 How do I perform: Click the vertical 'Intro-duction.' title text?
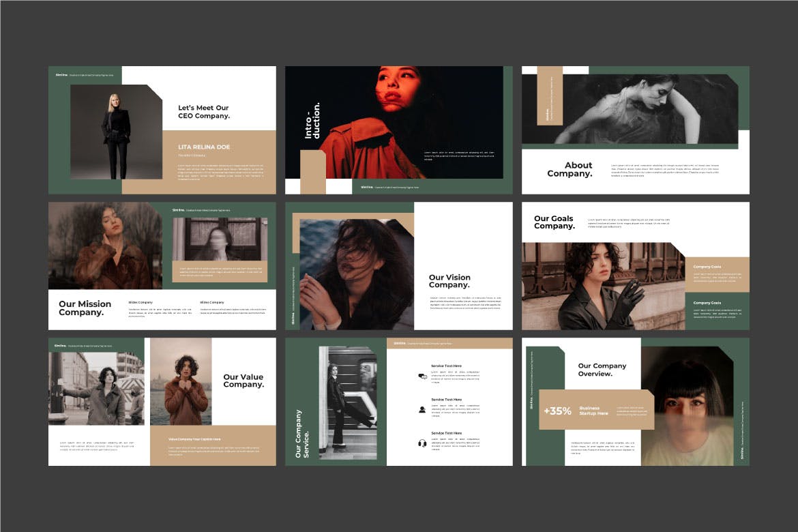click(312, 121)
